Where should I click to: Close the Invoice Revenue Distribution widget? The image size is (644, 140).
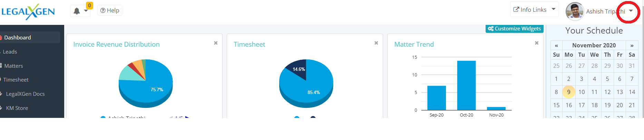click(216, 43)
